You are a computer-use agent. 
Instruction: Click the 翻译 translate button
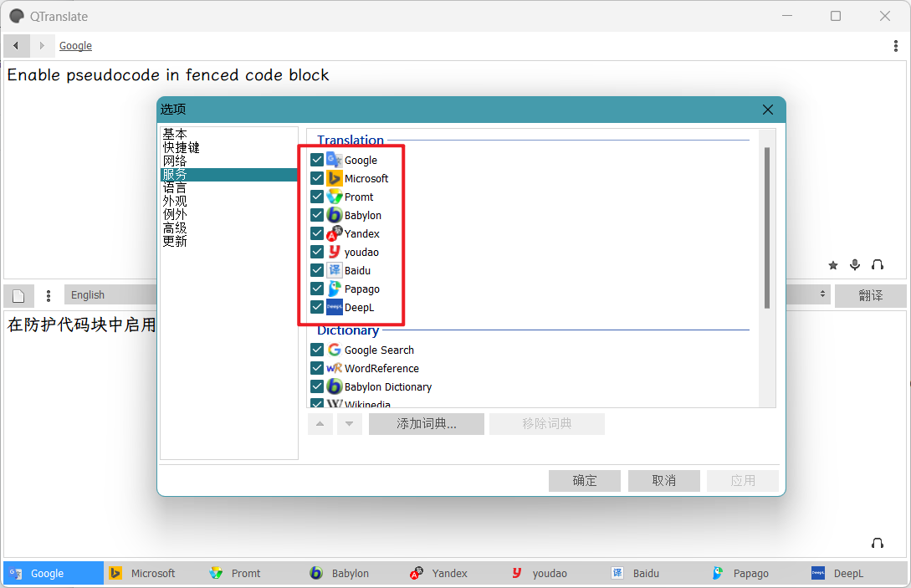(x=870, y=296)
